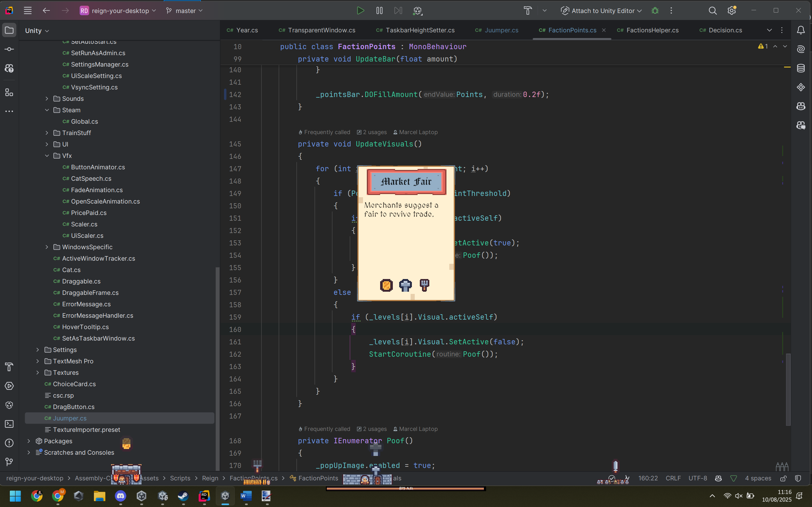
Task: Toggle file read-only lock in status bar
Action: click(x=783, y=478)
